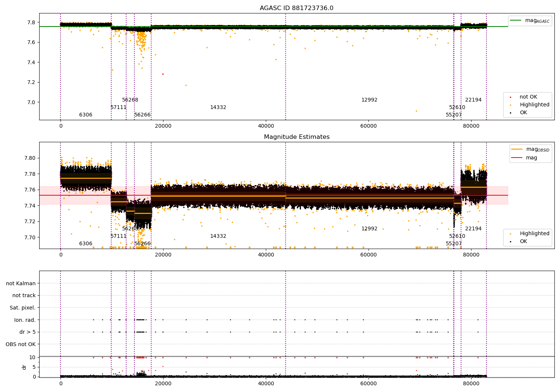Click x-axis tick '80000' under bottom panel
Viewport: 560px width, 392px height.
[x=471, y=384]
